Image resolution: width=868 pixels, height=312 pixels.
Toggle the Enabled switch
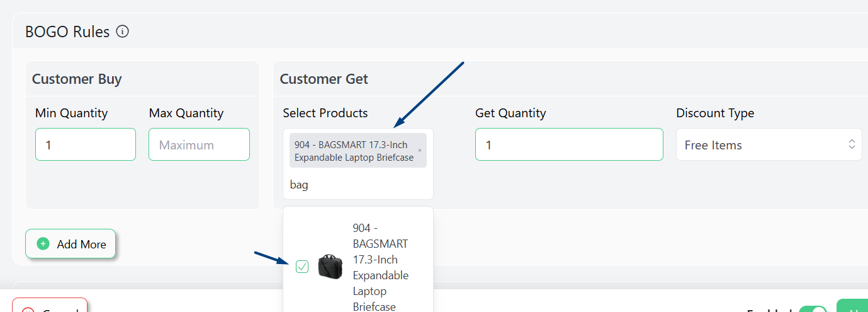coord(813,309)
